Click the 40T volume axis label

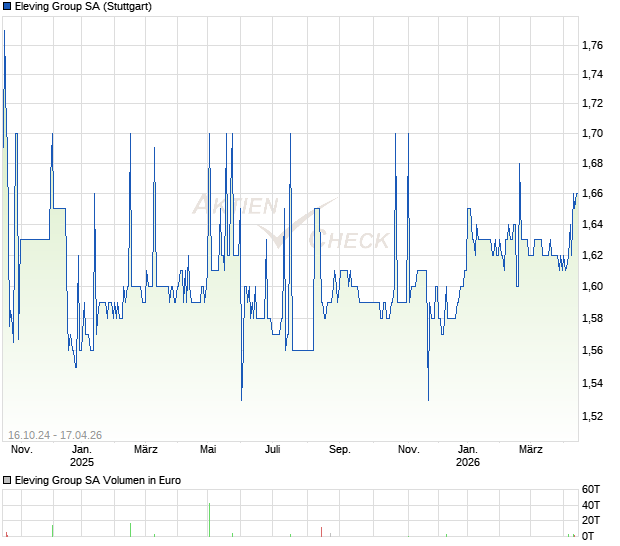tap(591, 505)
